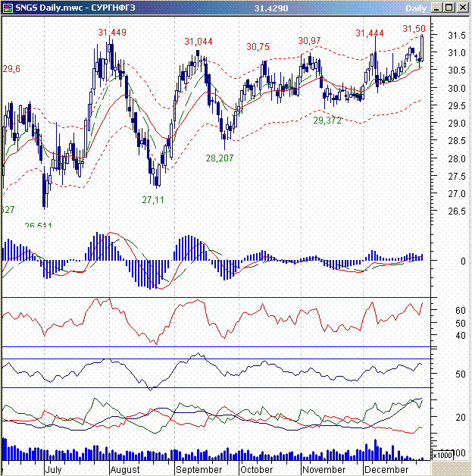The image size is (472, 476).
Task: Select the 31,50 peak label
Action: 414,29
